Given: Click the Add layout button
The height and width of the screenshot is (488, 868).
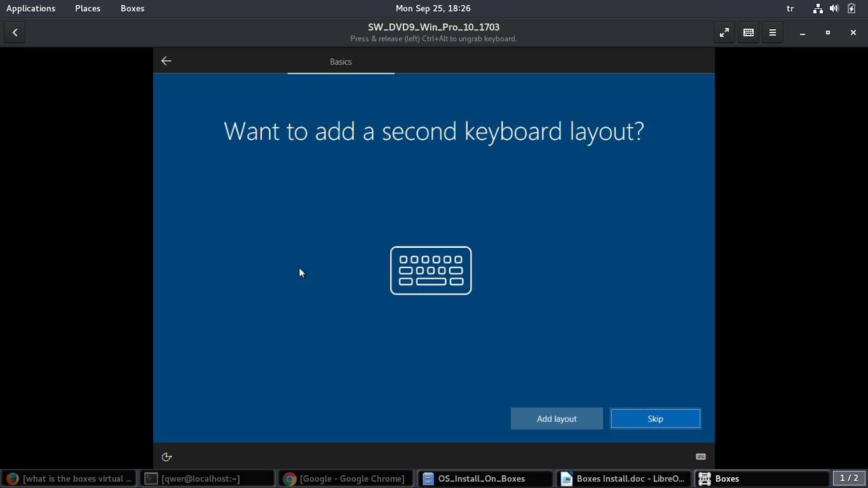Looking at the screenshot, I should 557,419.
